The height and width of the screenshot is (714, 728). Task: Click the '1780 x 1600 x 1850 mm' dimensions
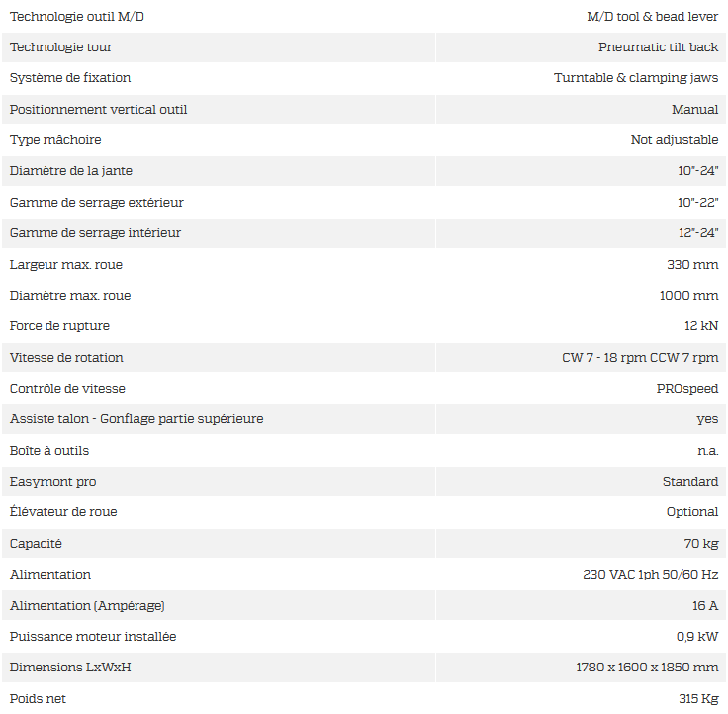click(x=647, y=668)
